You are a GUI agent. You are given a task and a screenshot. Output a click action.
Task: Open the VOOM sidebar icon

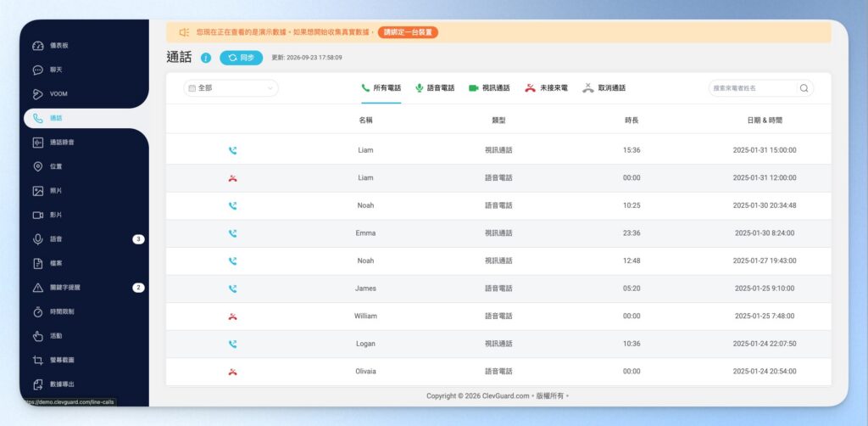[x=37, y=94]
